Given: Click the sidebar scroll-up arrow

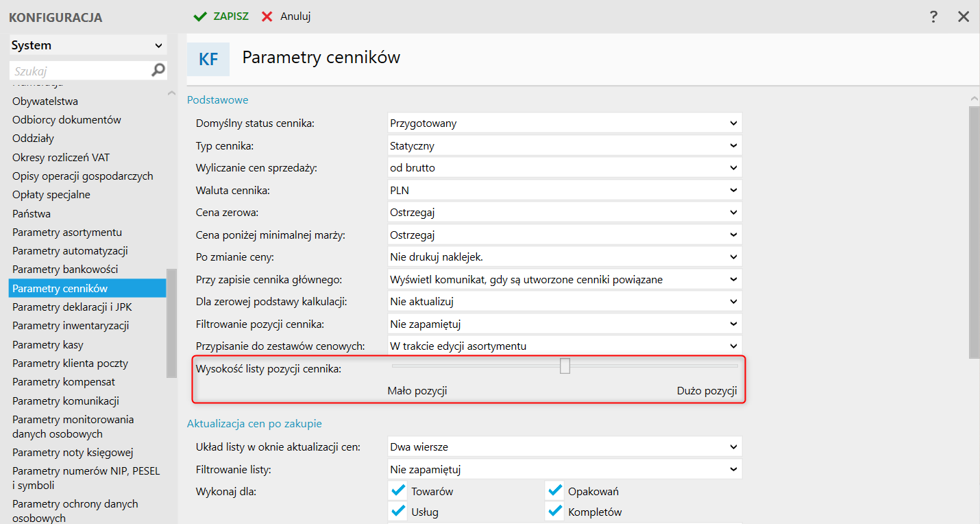Looking at the screenshot, I should click(x=171, y=93).
